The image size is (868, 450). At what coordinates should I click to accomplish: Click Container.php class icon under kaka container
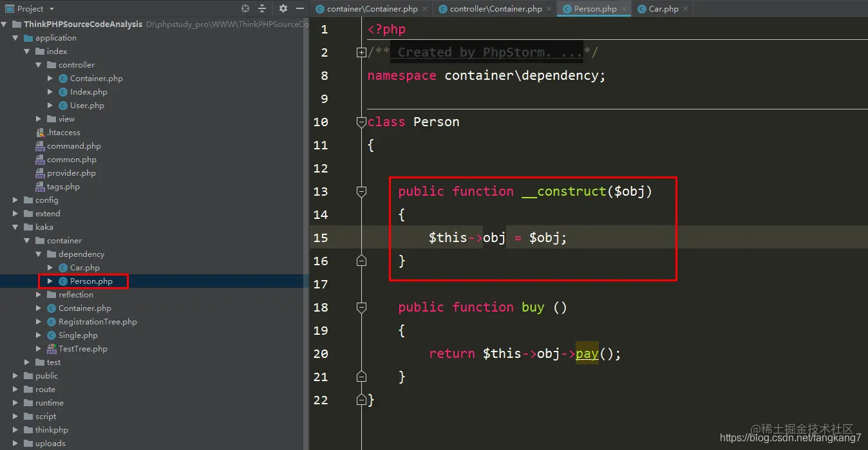point(52,308)
